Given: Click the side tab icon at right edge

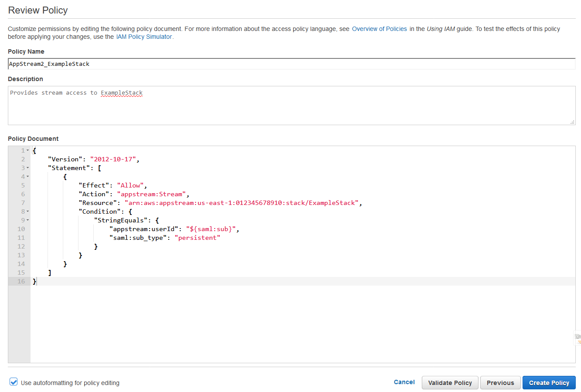Looking at the screenshot, I should pyautogui.click(x=578, y=338).
